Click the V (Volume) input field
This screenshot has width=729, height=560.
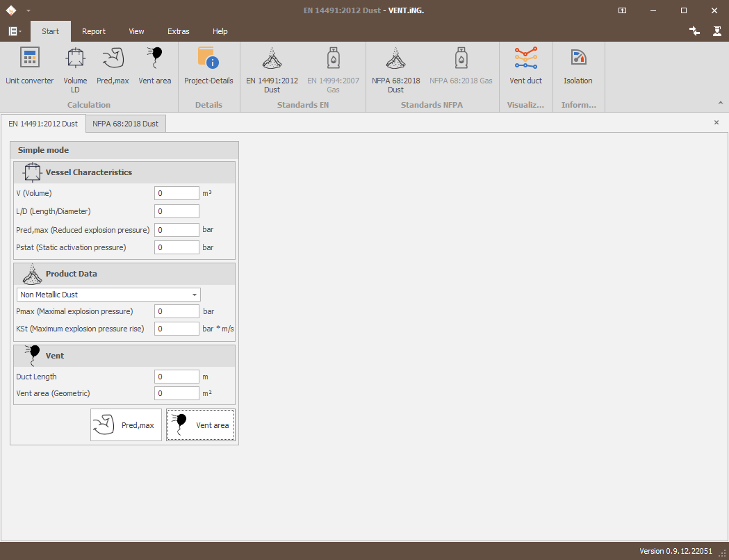click(x=177, y=193)
